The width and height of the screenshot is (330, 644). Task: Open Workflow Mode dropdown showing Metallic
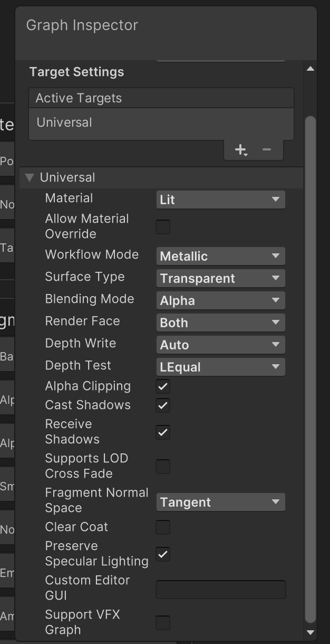click(220, 256)
